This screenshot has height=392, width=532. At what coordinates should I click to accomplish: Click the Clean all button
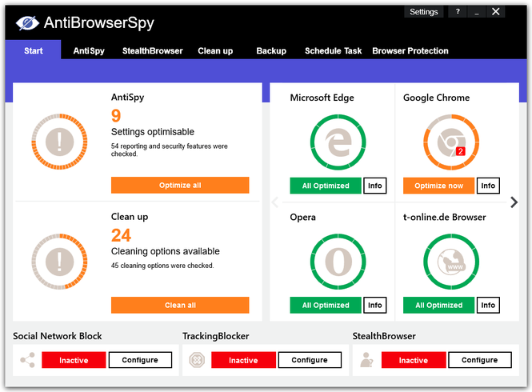pos(180,305)
